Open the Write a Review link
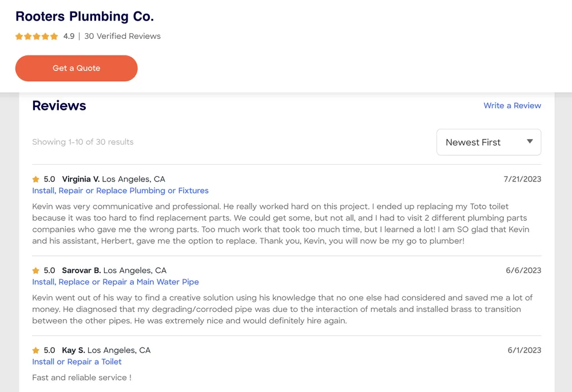The width and height of the screenshot is (572, 392). [x=512, y=105]
